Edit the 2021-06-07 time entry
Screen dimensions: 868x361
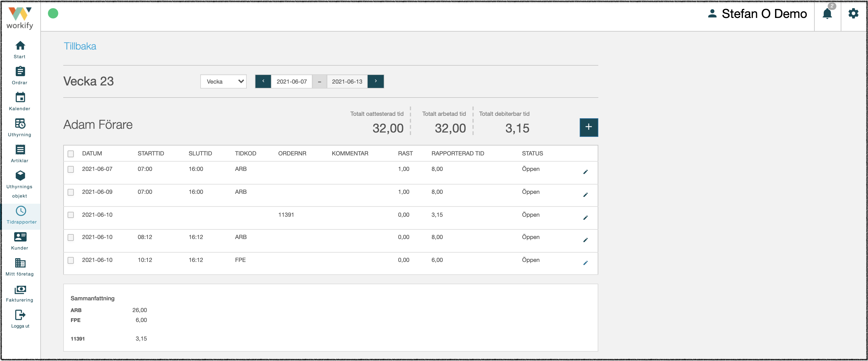coord(586,172)
